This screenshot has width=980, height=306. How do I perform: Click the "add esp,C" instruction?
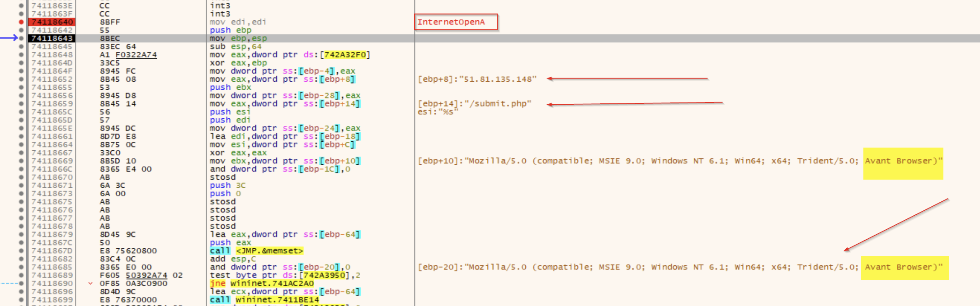point(233,259)
